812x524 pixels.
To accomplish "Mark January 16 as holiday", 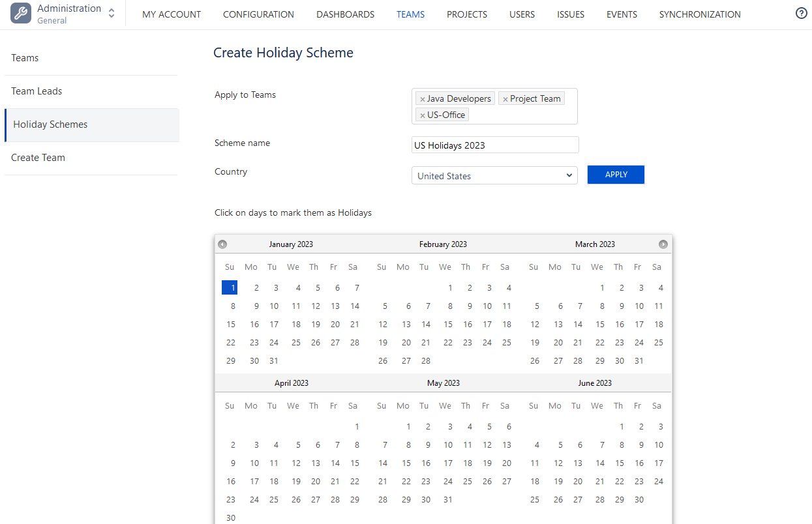I will coord(254,324).
